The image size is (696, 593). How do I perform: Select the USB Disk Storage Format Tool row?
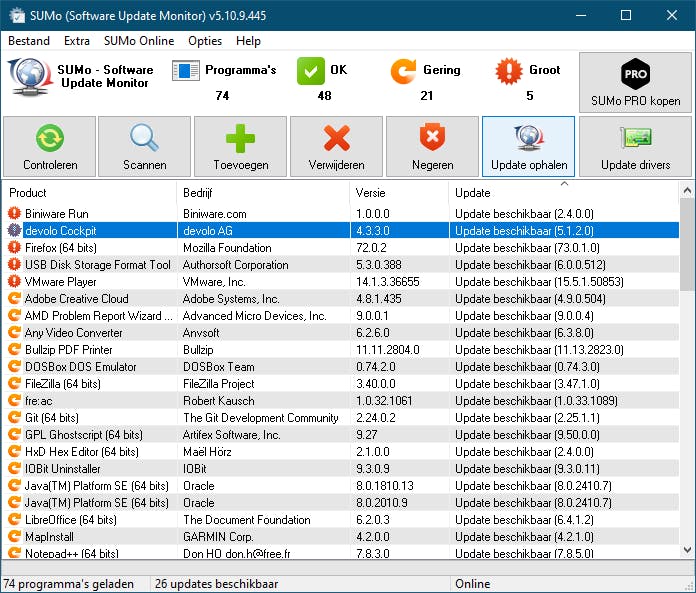point(341,265)
